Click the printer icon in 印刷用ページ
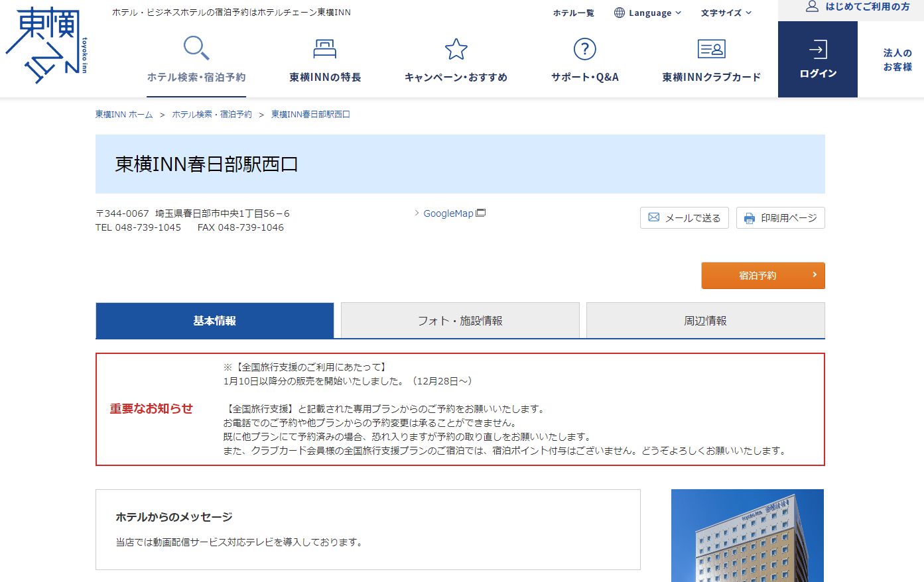 [x=750, y=218]
